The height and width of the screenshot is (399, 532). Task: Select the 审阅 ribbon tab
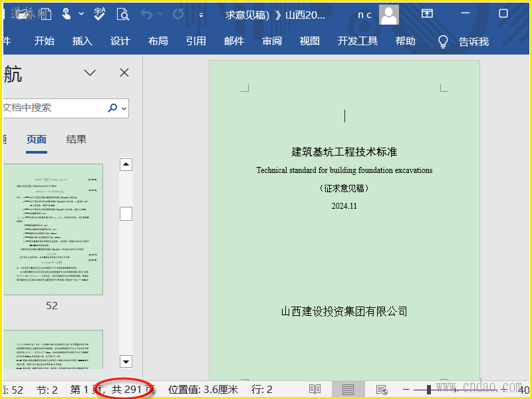click(272, 41)
